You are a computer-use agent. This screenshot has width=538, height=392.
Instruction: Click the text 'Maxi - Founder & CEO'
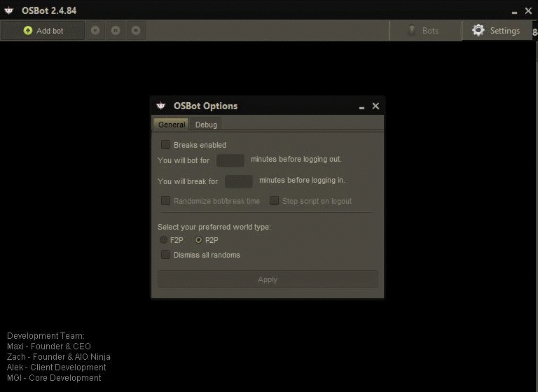click(49, 346)
